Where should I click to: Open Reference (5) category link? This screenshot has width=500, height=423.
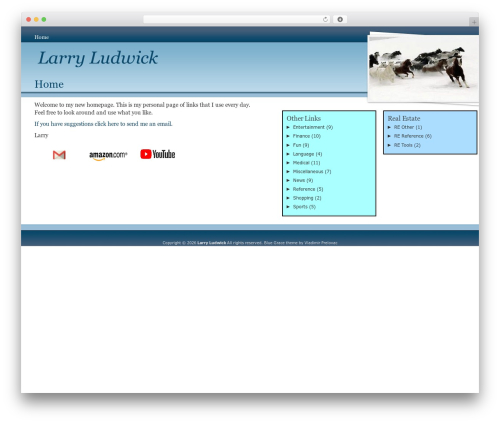click(308, 189)
